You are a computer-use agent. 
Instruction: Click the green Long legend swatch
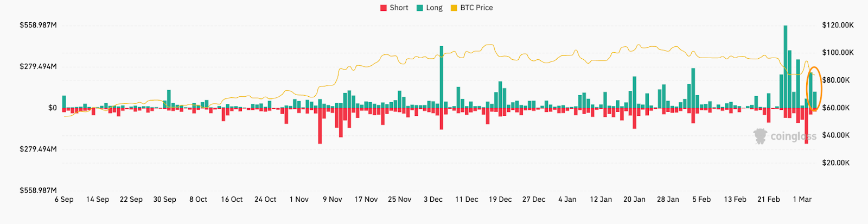(x=420, y=8)
